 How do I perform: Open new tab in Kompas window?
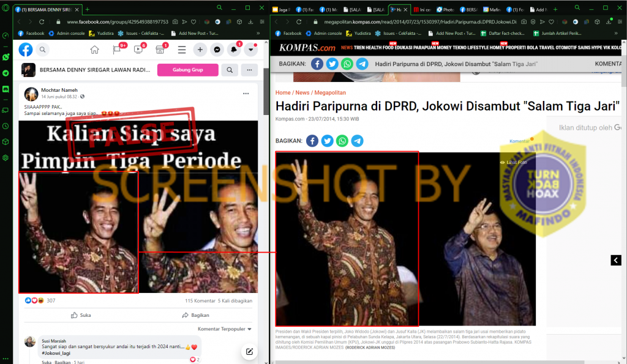pyautogui.click(x=555, y=10)
